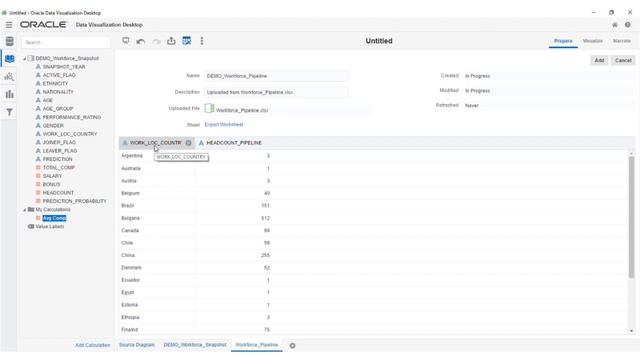Click the HEADCOUNT_PIPELINE attribute type icon
The image size is (640, 360).
pos(201,143)
